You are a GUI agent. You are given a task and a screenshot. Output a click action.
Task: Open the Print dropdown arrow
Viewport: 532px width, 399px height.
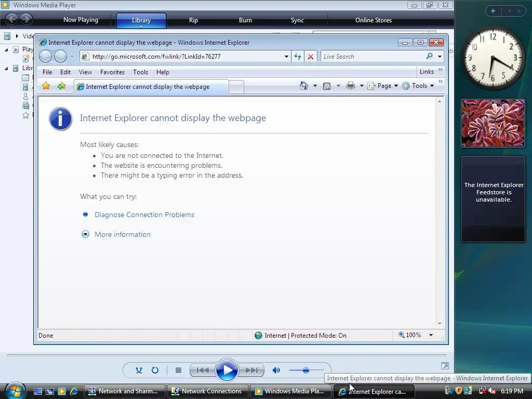[x=362, y=86]
